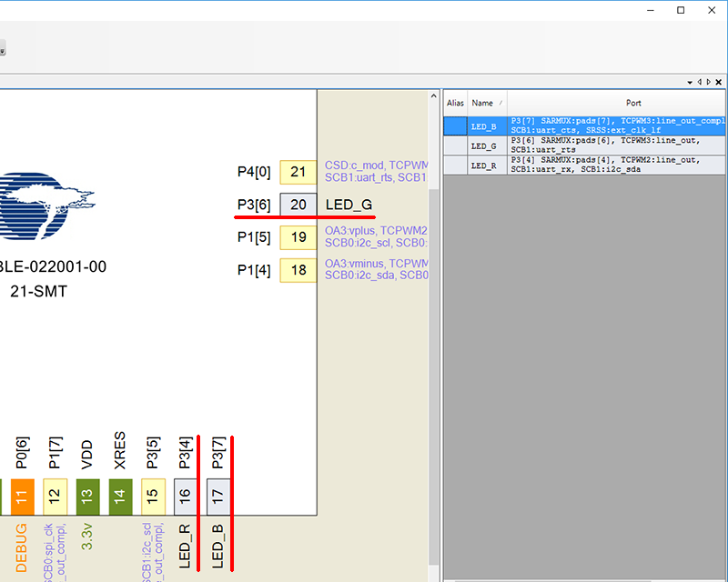Viewport: 728px width, 582px height.
Task: Click the DEBUG label under pin 11
Action: point(22,547)
